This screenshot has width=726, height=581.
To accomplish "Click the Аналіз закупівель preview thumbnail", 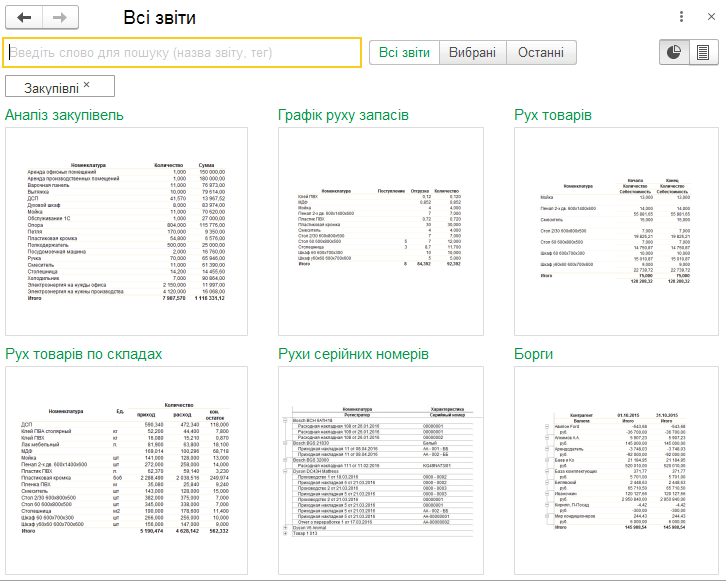I will (126, 231).
